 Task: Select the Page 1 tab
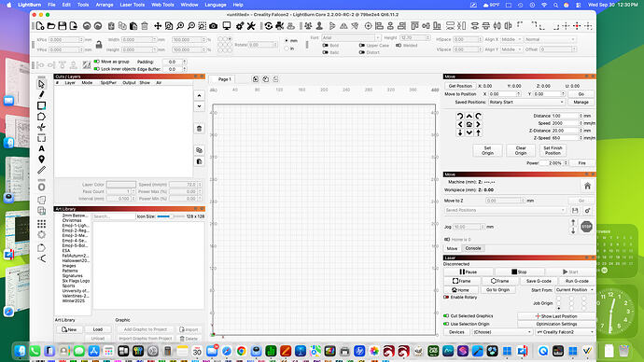click(225, 79)
